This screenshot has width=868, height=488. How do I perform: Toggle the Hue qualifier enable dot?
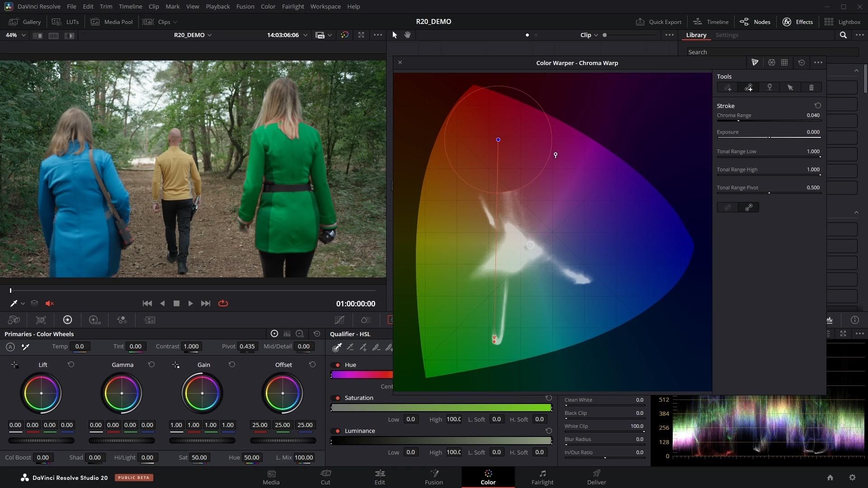pos(337,365)
